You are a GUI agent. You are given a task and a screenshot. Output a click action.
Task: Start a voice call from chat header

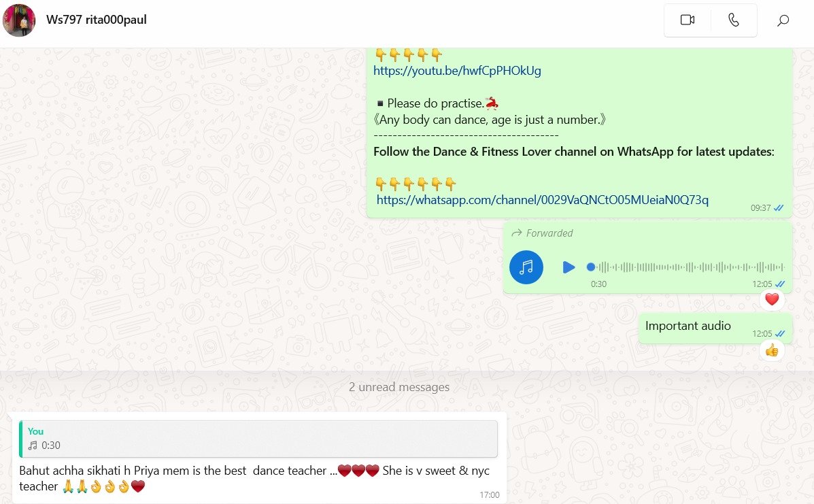733,20
